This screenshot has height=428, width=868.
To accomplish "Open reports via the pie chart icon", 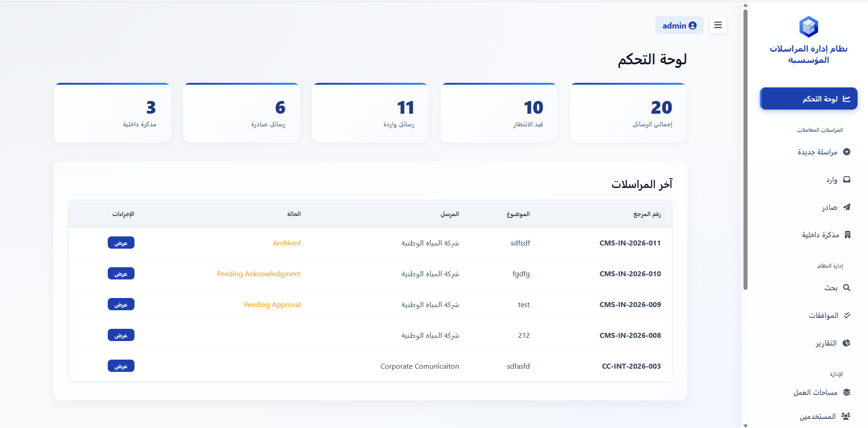I will [x=847, y=343].
